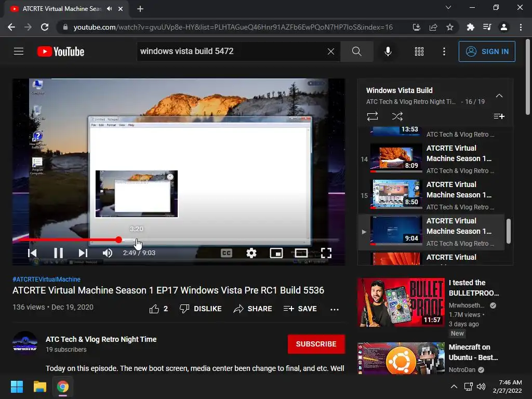Image resolution: width=532 pixels, height=399 pixels.
Task: Share this page icon
Action: point(433,27)
